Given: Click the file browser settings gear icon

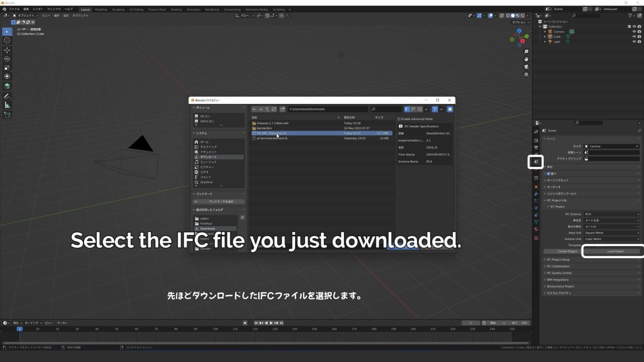Looking at the screenshot, I should click(449, 109).
